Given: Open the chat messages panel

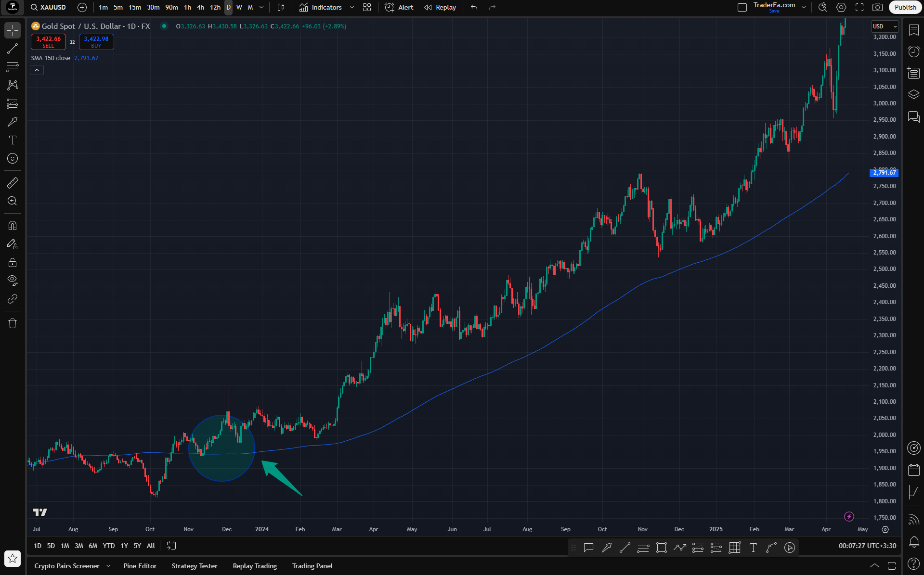Looking at the screenshot, I should 913,116.
